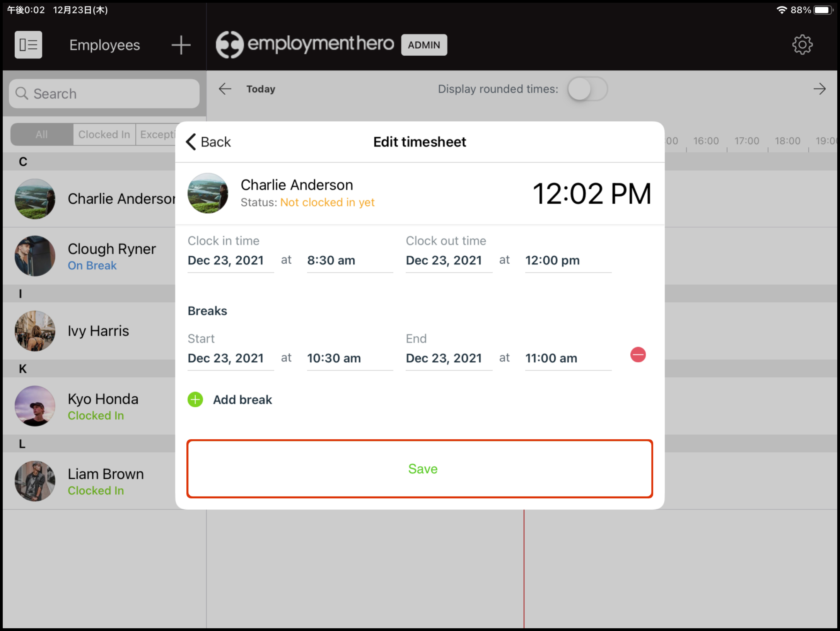
Task: Click in the Search field
Action: pos(104,94)
